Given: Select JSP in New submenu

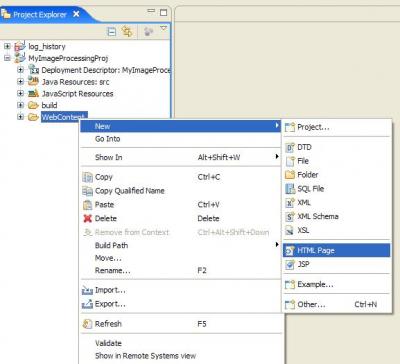Looking at the screenshot, I should pos(336,264).
